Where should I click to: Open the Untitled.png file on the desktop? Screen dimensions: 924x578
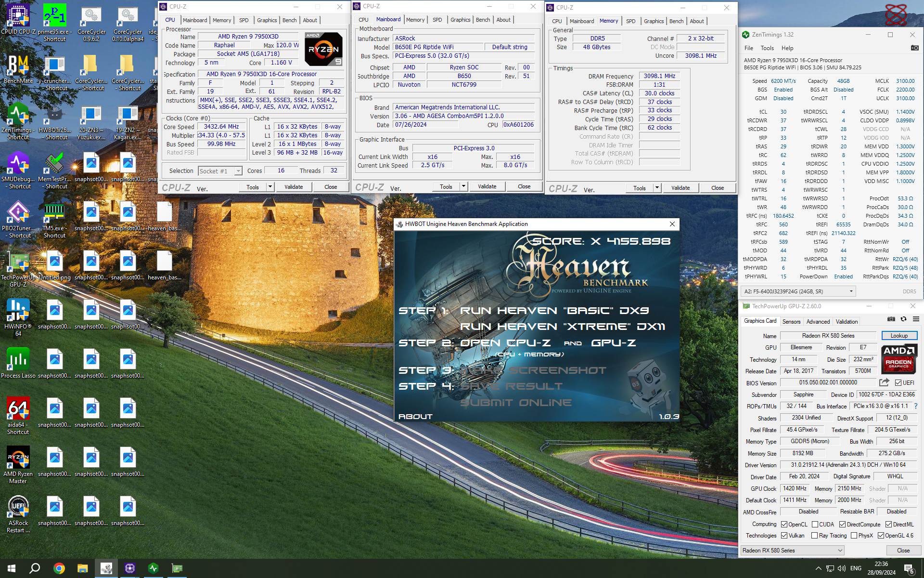[54, 265]
